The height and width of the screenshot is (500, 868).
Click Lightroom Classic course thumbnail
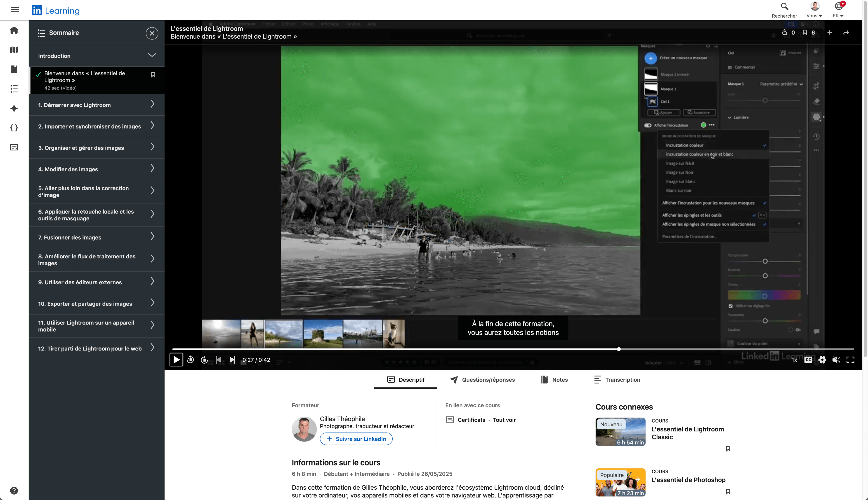[x=620, y=432]
